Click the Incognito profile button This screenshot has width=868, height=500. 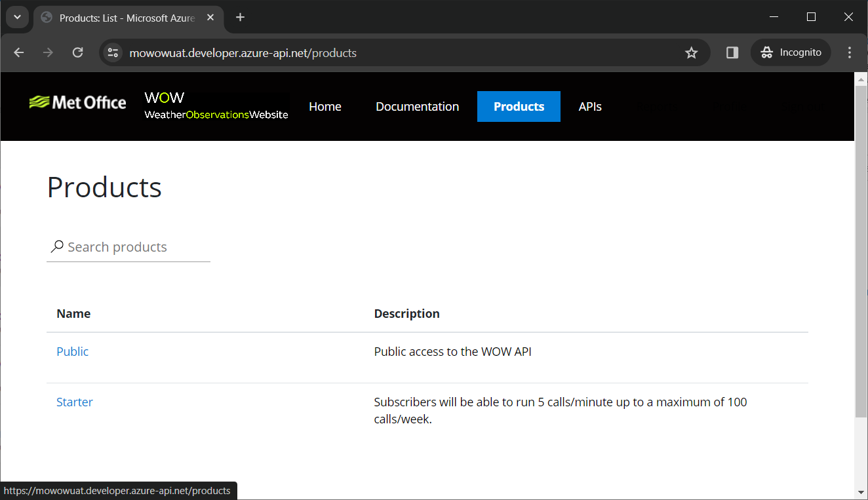(791, 53)
